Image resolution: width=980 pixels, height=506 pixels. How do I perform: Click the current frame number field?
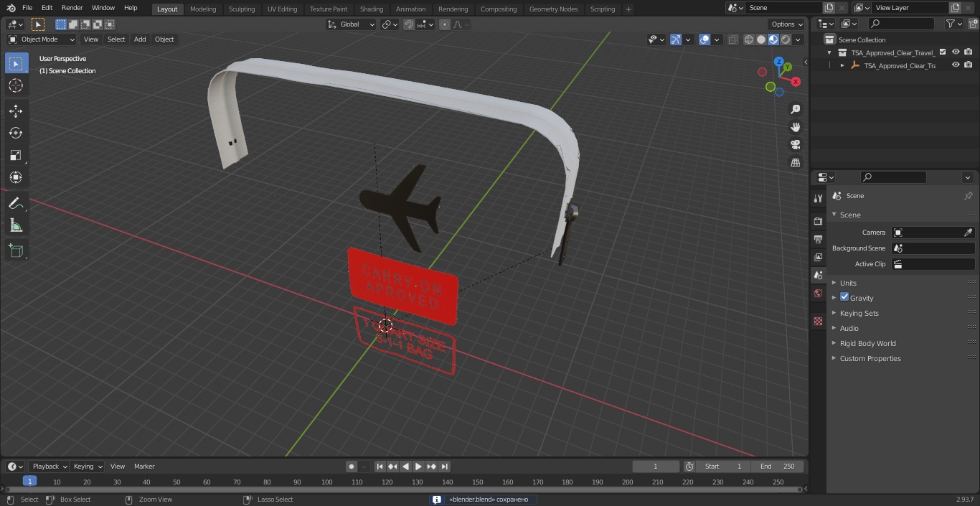[x=656, y=467]
